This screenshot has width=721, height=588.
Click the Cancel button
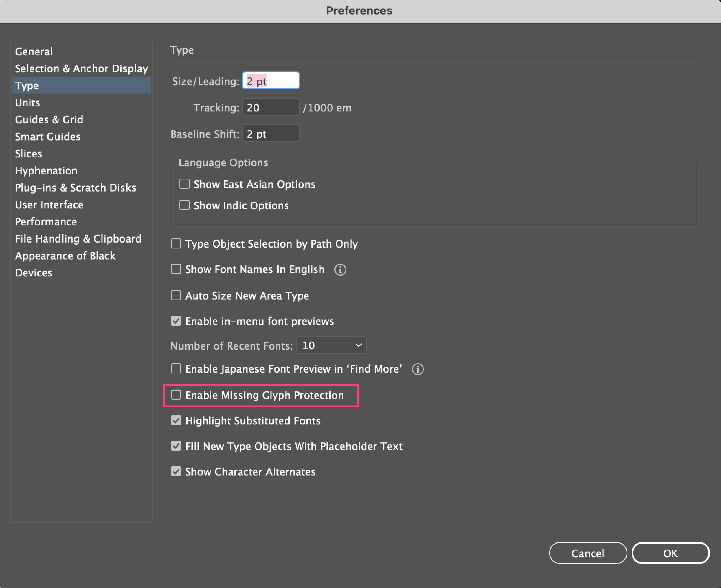click(587, 553)
